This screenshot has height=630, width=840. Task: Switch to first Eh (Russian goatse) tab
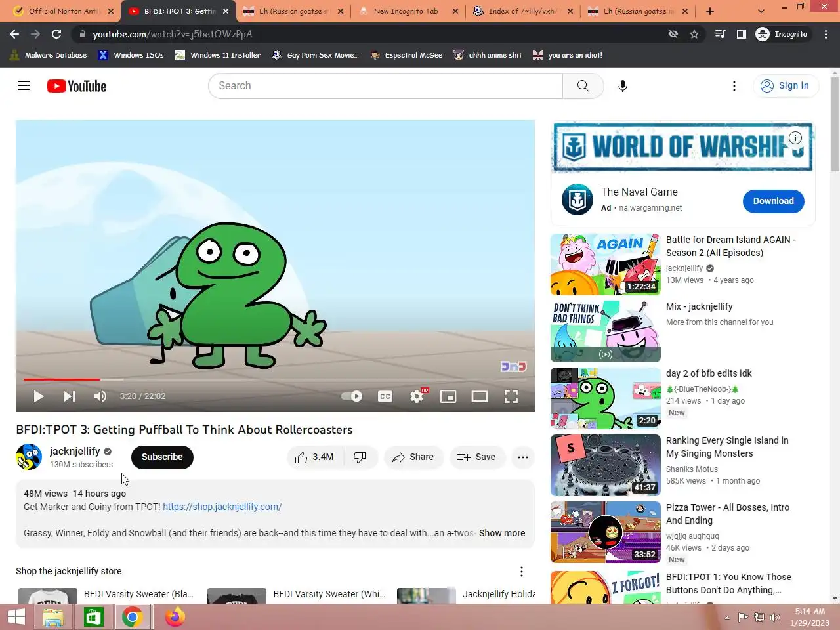pyautogui.click(x=293, y=11)
